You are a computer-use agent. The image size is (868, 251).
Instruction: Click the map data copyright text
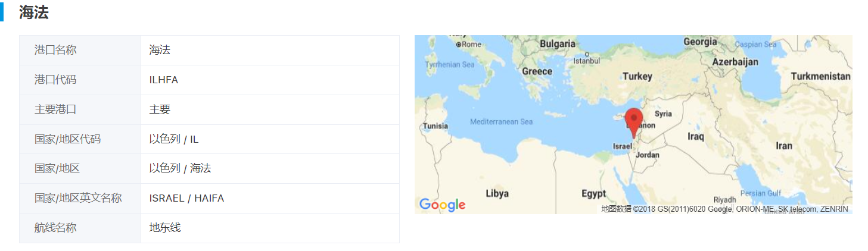[724, 209]
